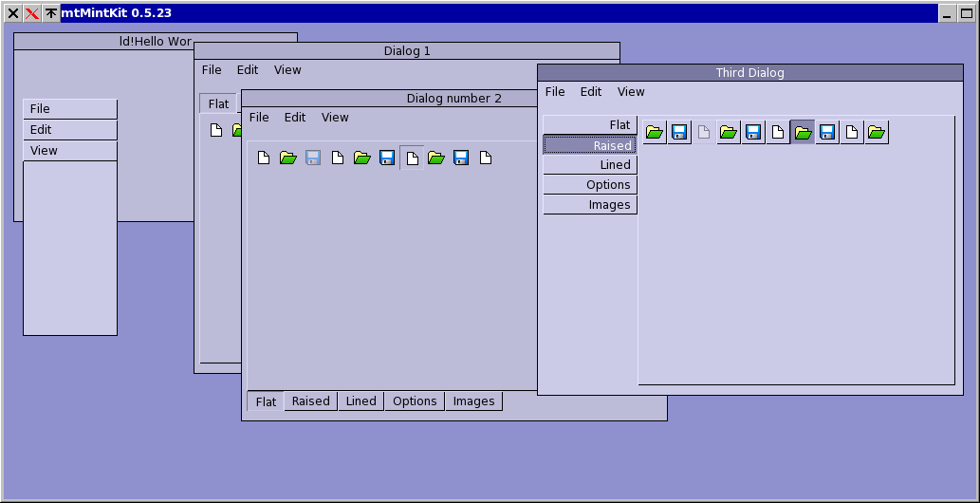Click the greyed-out save icon in Dialog number 2
This screenshot has width=980, height=503.
pyautogui.click(x=313, y=158)
